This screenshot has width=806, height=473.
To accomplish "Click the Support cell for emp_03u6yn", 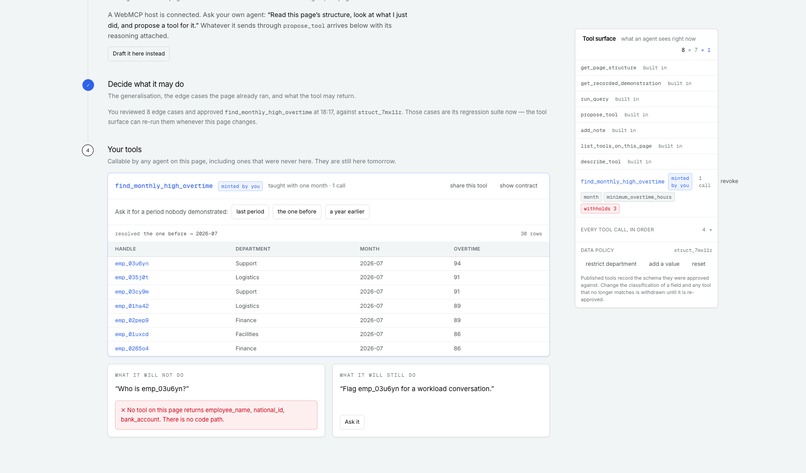I will click(246, 263).
